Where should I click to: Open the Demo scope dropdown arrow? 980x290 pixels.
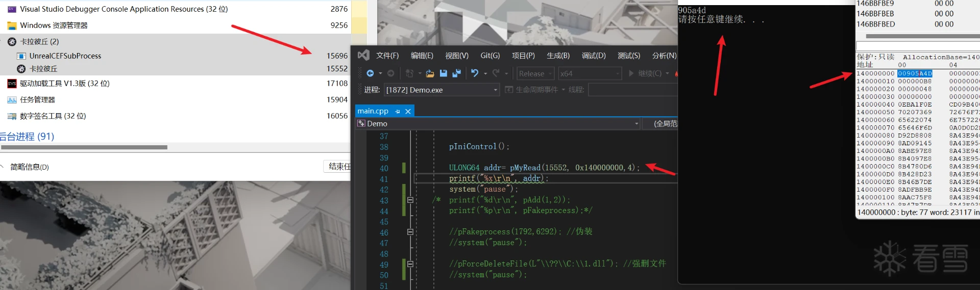636,124
